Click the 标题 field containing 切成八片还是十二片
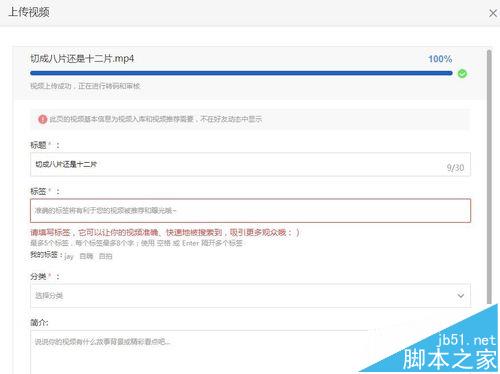This screenshot has width=500, height=374. point(250,164)
